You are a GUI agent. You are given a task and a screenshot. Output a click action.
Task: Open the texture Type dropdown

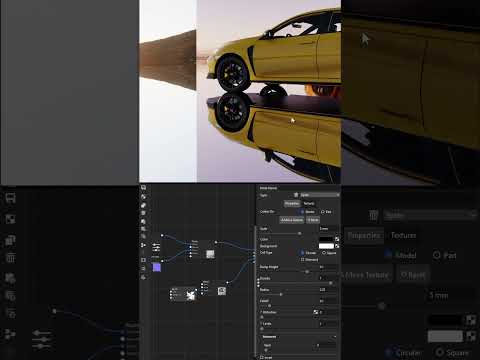click(x=319, y=195)
